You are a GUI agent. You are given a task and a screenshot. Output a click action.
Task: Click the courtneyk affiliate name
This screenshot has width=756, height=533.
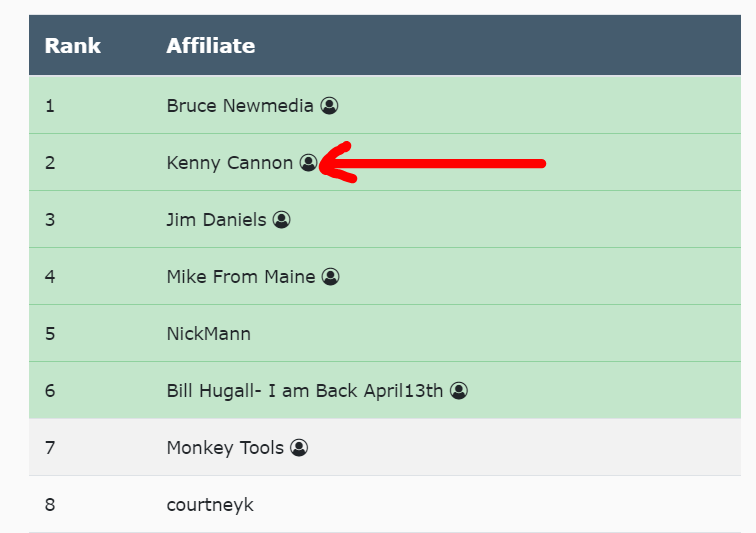pos(210,504)
